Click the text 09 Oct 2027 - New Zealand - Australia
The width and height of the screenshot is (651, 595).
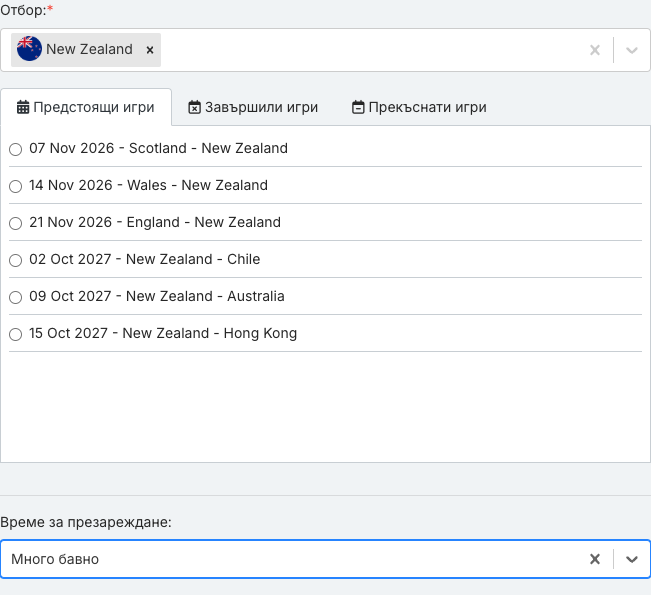pyautogui.click(x=157, y=296)
